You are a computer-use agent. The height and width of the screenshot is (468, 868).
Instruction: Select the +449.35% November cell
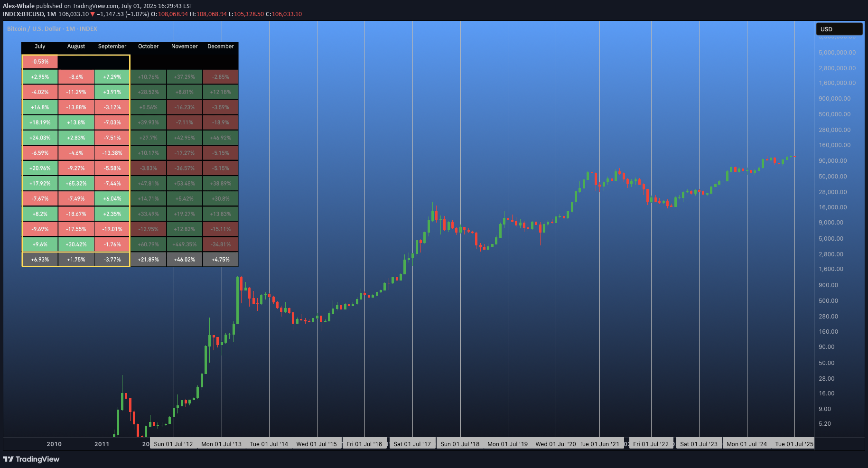tap(185, 244)
